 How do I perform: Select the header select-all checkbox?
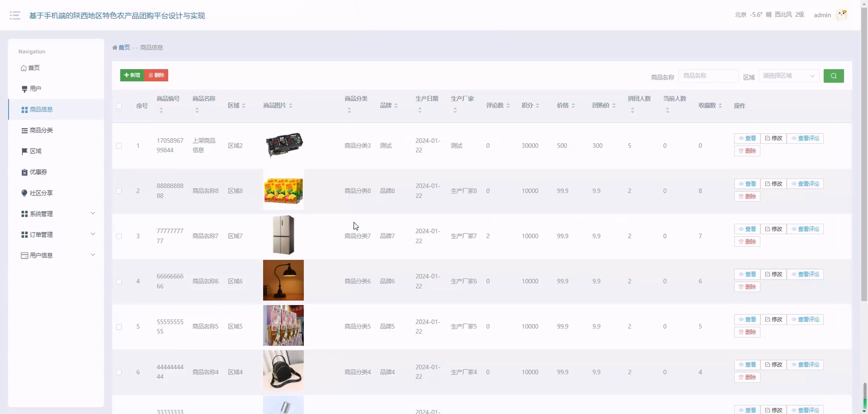point(119,106)
